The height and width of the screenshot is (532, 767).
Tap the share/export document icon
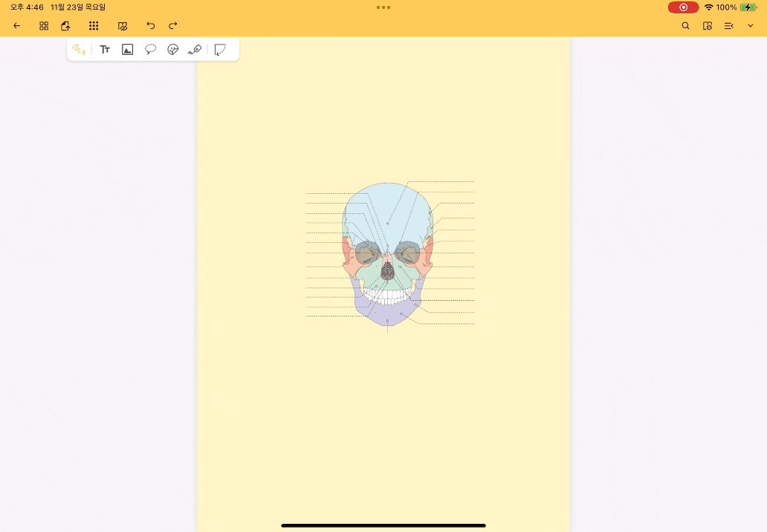(65, 26)
